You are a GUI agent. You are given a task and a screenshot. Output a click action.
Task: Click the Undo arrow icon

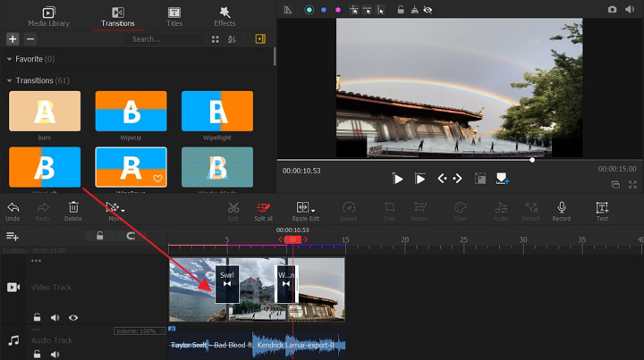[x=13, y=207]
